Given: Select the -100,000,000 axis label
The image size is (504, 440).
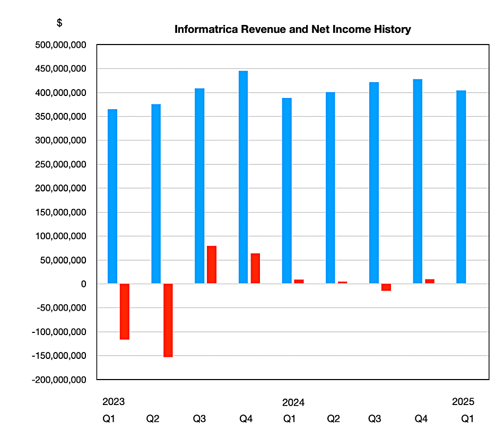Looking at the screenshot, I should click(x=59, y=332).
